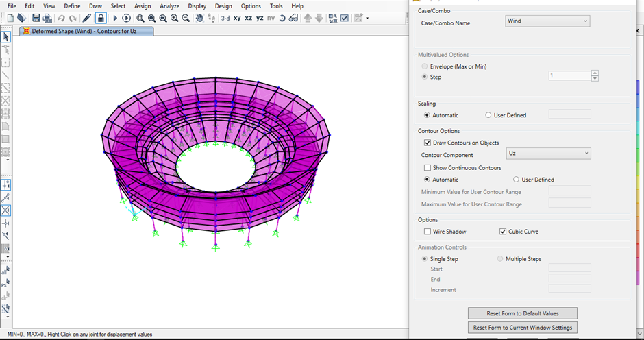Set view to xy plane

point(237,18)
